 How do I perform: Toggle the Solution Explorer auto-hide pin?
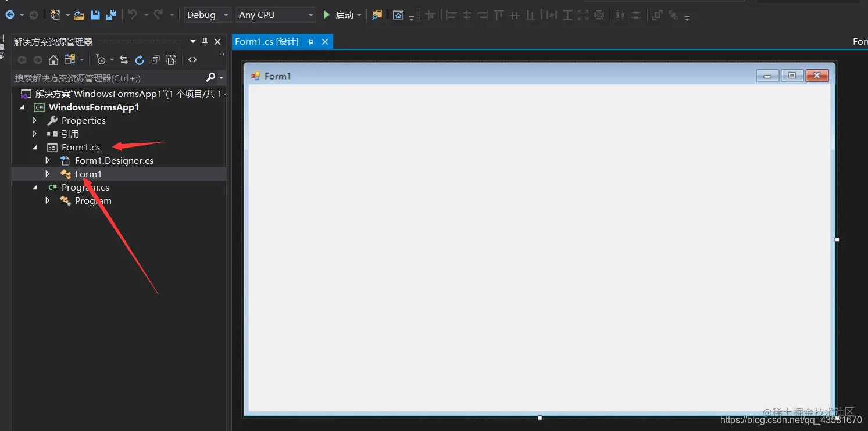(x=205, y=41)
